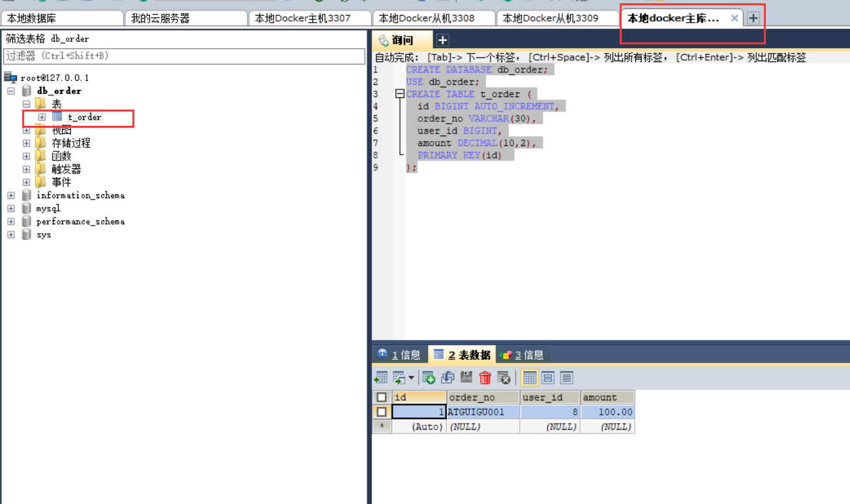Click the cancel changes icon
The image size is (850, 504).
[504, 378]
